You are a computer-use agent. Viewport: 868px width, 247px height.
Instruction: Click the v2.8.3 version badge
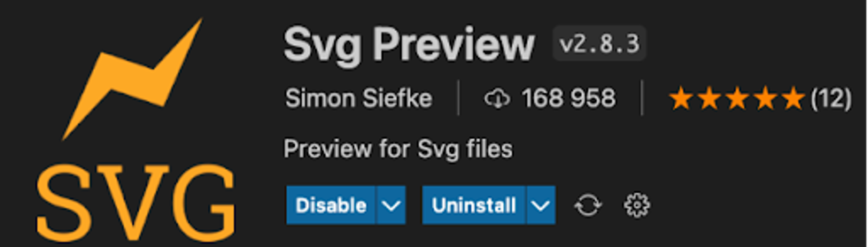click(x=599, y=43)
